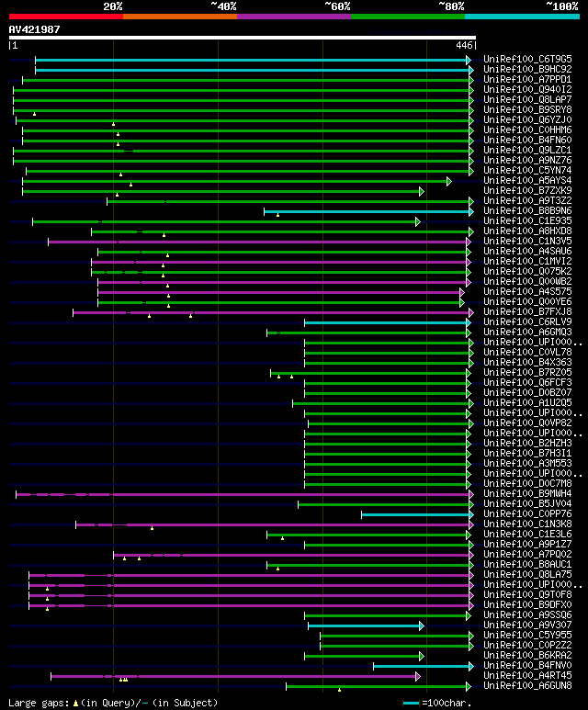The height and width of the screenshot is (710, 588).
Task: Click the UniRef100_Q00WB2 label
Action: pos(527,281)
